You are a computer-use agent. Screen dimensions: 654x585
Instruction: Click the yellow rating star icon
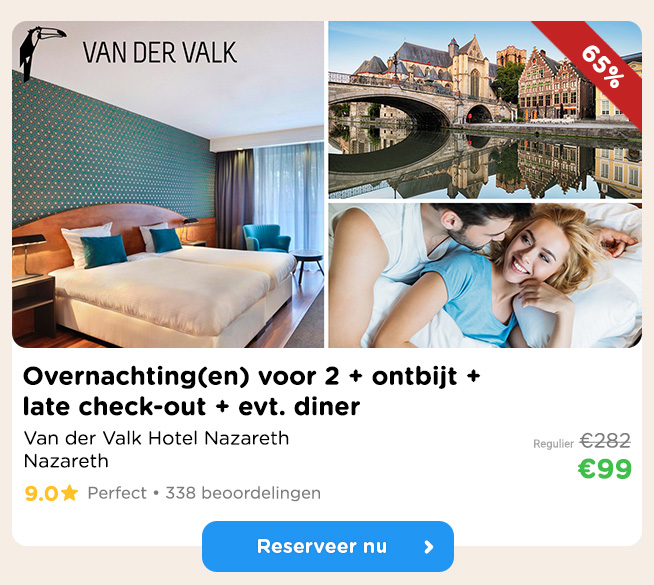(69, 493)
